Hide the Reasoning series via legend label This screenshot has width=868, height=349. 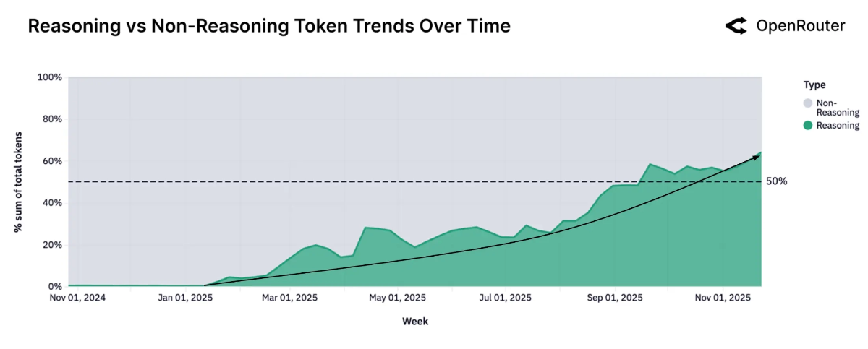coord(838,126)
